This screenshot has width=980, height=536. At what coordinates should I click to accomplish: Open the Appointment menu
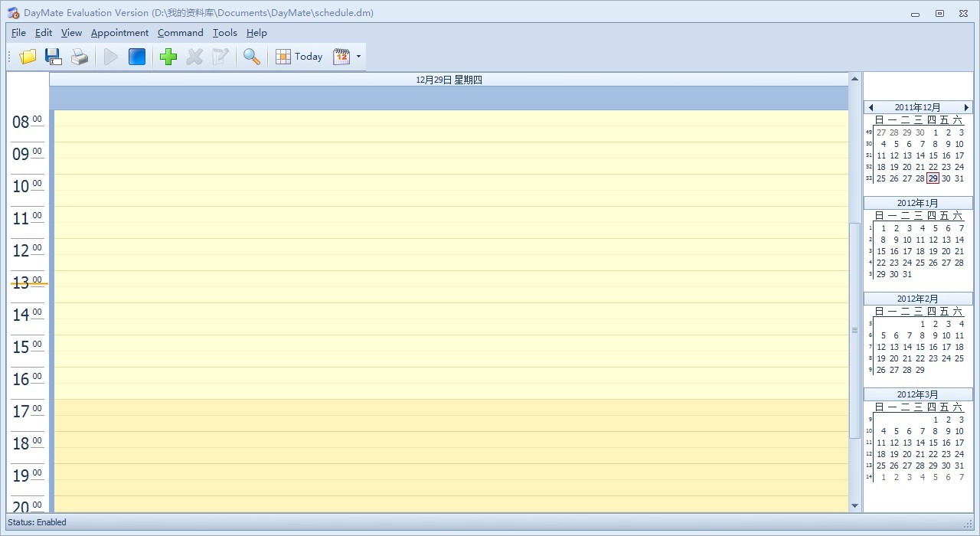(119, 33)
